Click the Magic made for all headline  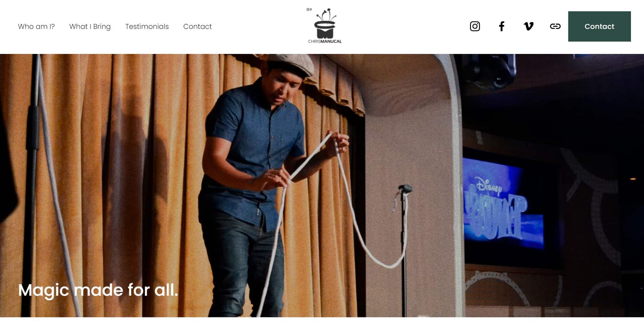pyautogui.click(x=98, y=290)
